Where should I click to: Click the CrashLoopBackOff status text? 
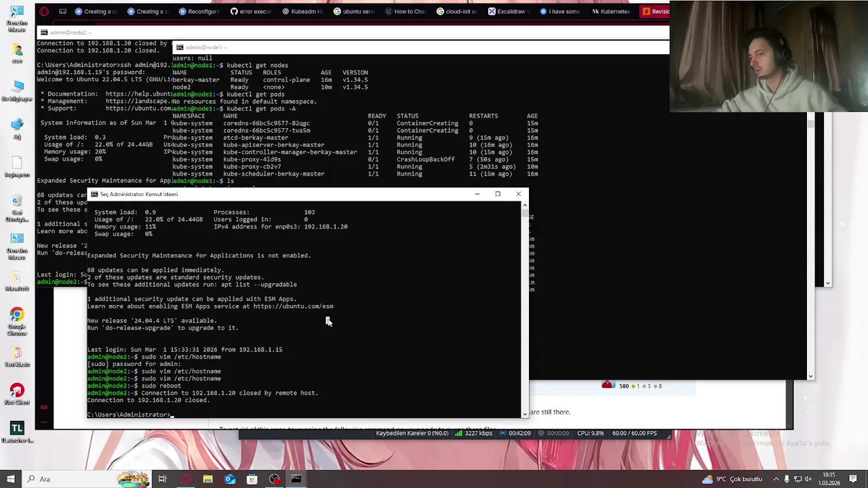pos(426,159)
